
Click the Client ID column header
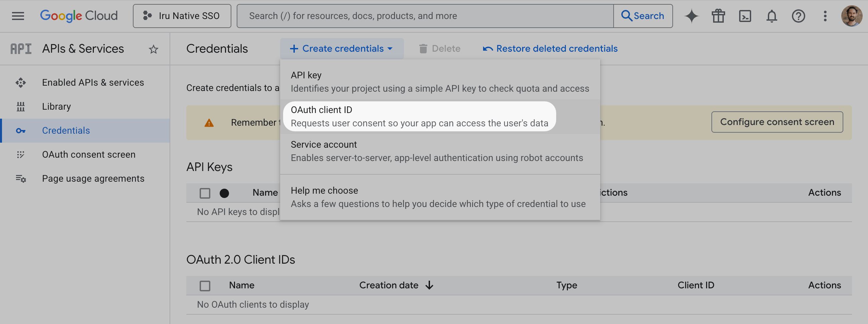(x=695, y=285)
